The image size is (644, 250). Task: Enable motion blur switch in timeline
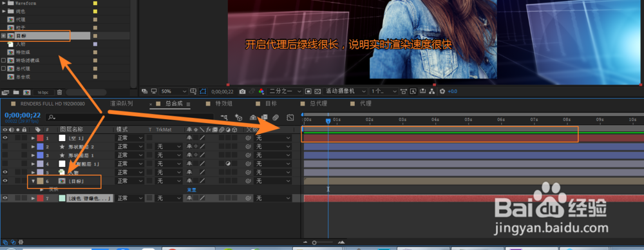tap(276, 117)
